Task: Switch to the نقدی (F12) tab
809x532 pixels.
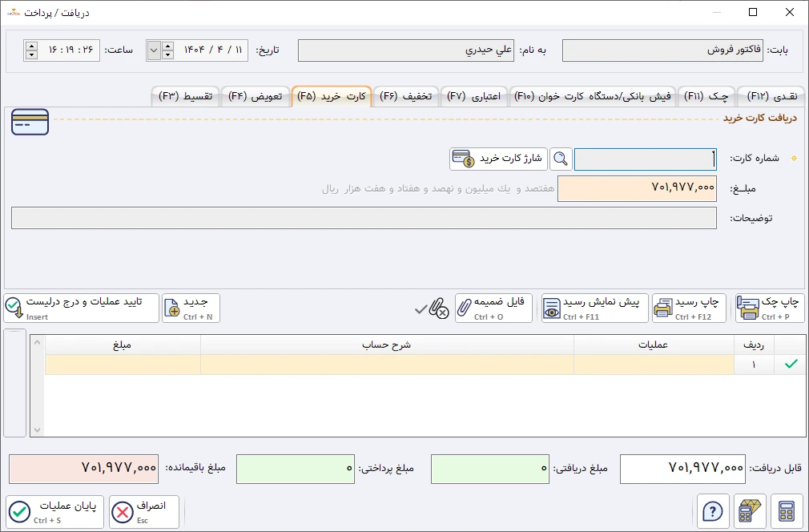Action: (770, 95)
